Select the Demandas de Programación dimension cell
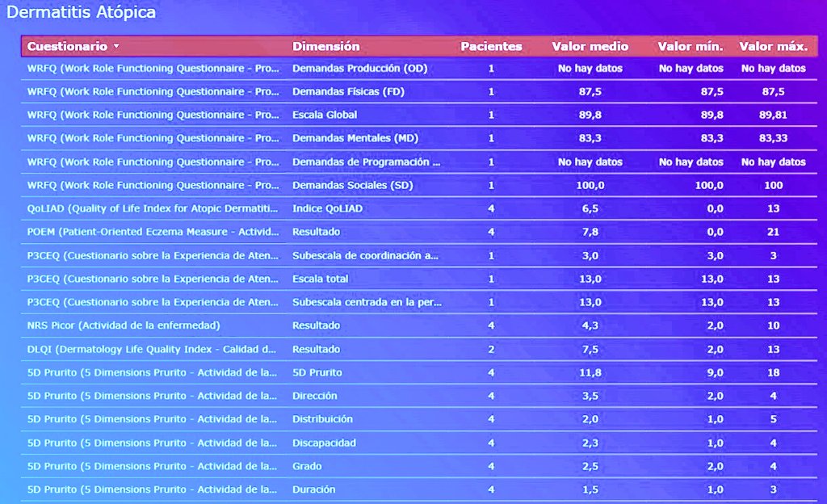The width and height of the screenshot is (827, 504). [366, 162]
